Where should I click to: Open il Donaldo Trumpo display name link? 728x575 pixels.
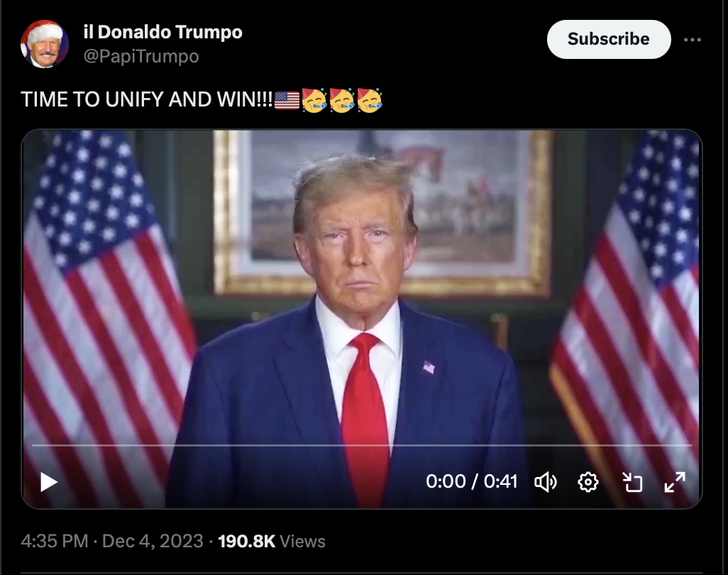(x=163, y=32)
